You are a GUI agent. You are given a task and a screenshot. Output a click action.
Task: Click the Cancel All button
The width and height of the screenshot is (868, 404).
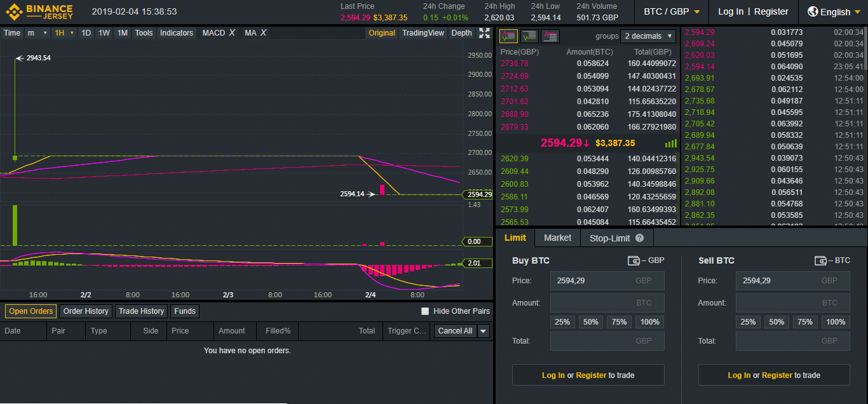pyautogui.click(x=455, y=331)
